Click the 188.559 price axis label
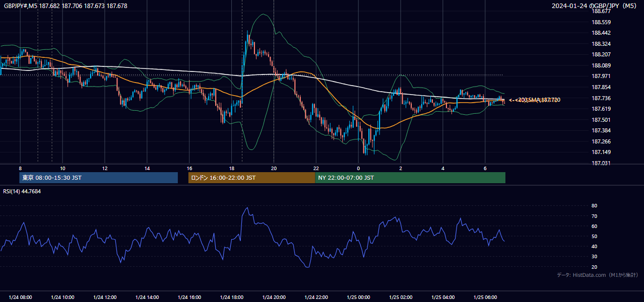Image resolution: width=644 pixels, height=302 pixels. click(x=601, y=22)
